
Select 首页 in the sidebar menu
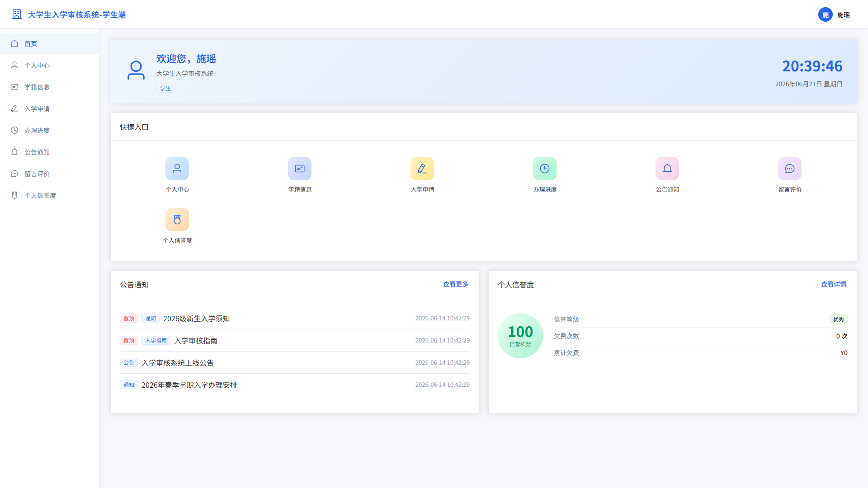point(49,43)
